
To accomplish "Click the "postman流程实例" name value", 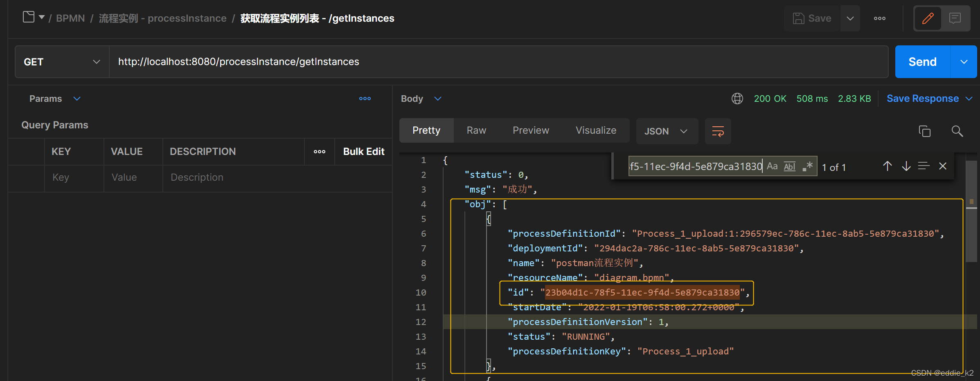I will 595,263.
